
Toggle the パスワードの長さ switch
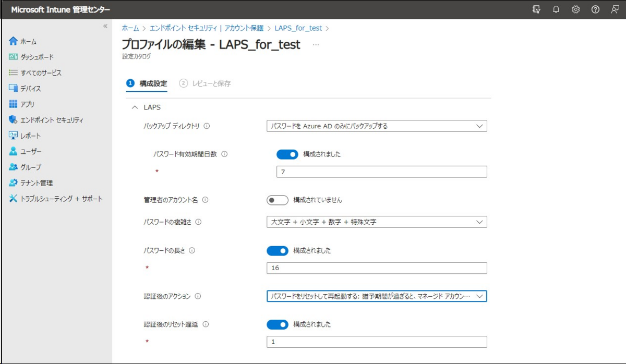click(277, 251)
